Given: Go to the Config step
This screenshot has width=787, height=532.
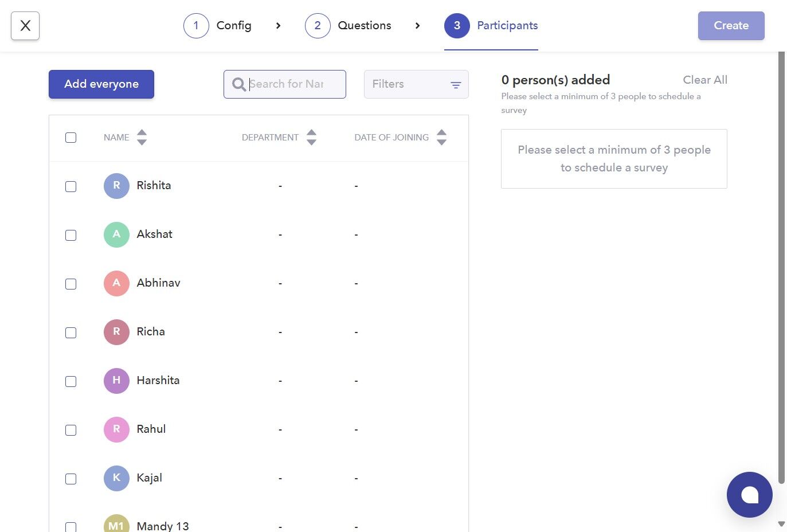Looking at the screenshot, I should (x=218, y=26).
